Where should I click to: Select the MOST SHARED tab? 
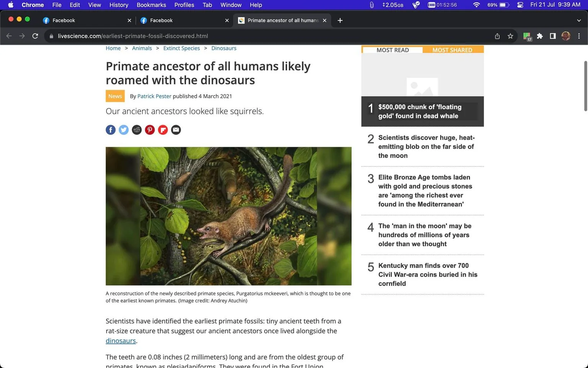click(x=452, y=50)
